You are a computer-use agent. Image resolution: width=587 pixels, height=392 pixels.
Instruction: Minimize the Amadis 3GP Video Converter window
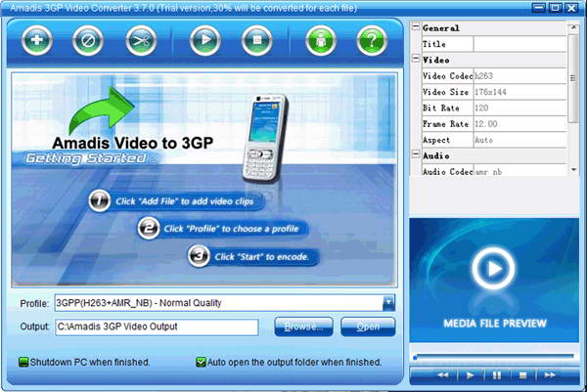539,8
